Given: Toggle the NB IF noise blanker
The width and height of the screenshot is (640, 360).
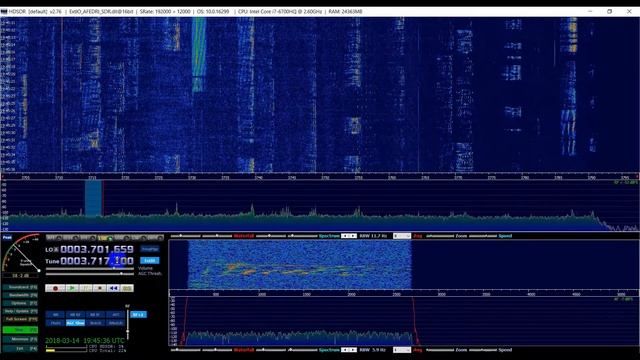Looking at the screenshot, I should click(95, 315).
